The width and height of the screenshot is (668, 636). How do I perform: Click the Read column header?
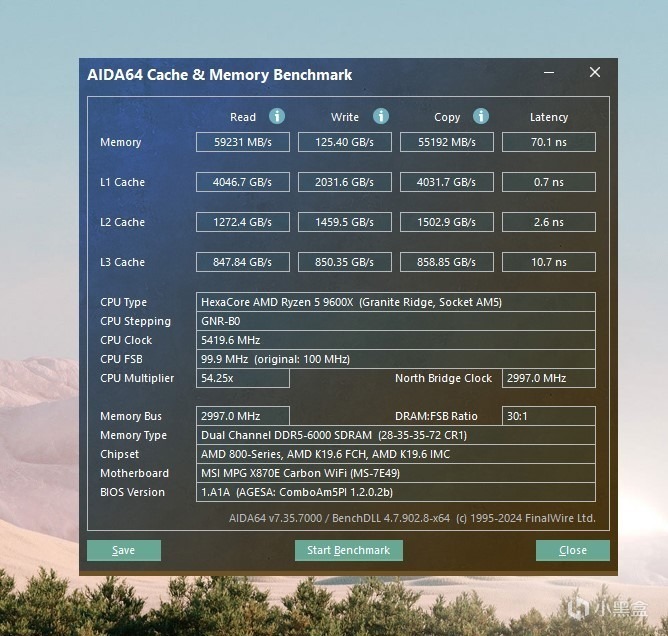tap(243, 117)
